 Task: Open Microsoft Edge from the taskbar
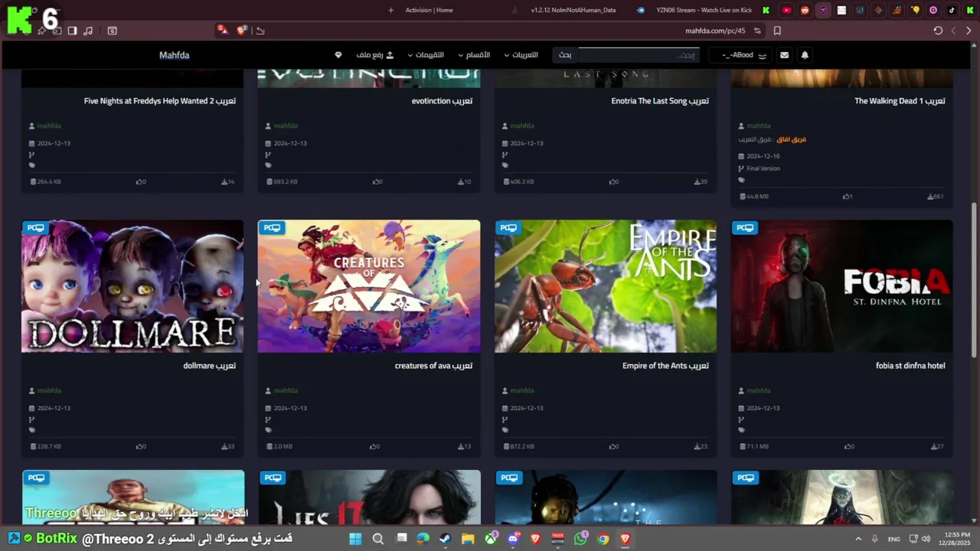click(x=423, y=539)
